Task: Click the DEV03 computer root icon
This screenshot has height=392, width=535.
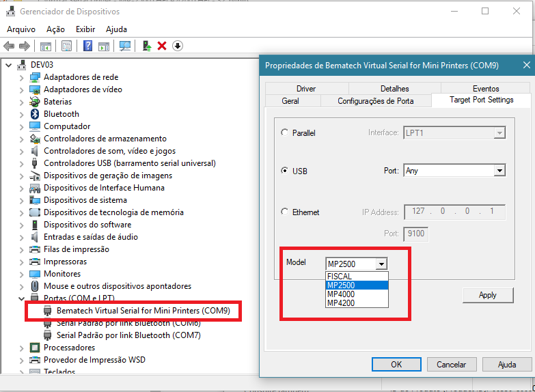Action: pos(22,65)
